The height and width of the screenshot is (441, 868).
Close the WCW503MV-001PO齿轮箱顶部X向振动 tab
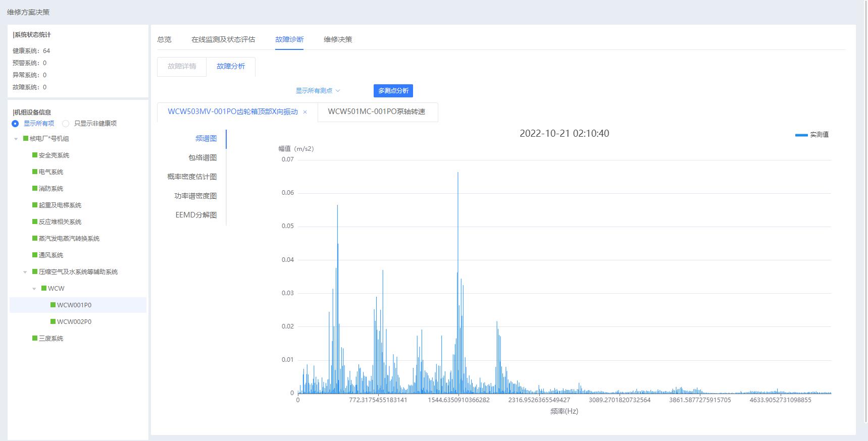305,113
